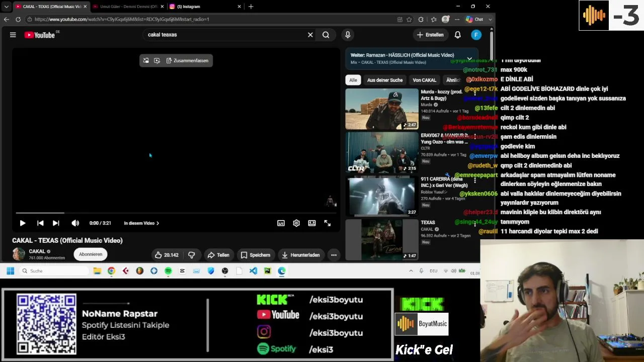644x362 pixels.
Task: Go to the YouTube home logo
Action: tap(40, 35)
